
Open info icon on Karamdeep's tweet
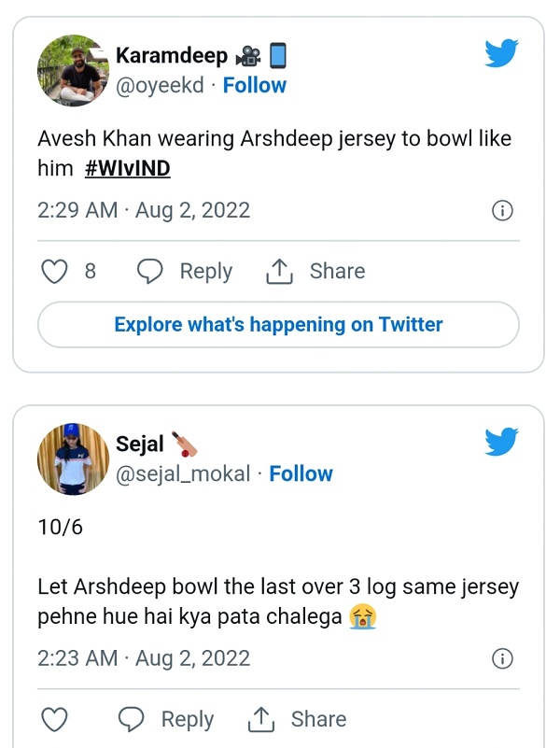coord(502,210)
